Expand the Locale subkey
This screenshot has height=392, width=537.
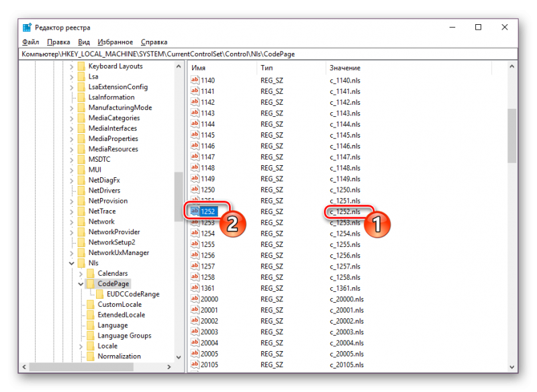[81, 346]
